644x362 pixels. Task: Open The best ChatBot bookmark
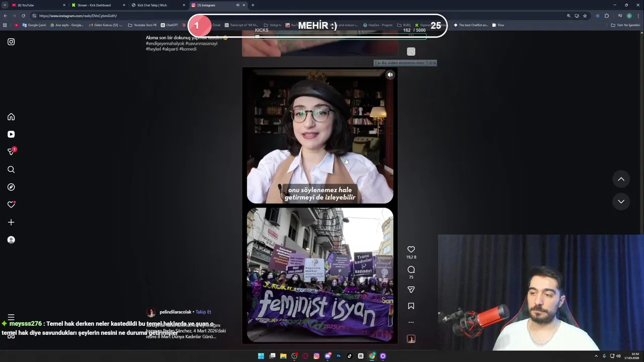point(471,25)
